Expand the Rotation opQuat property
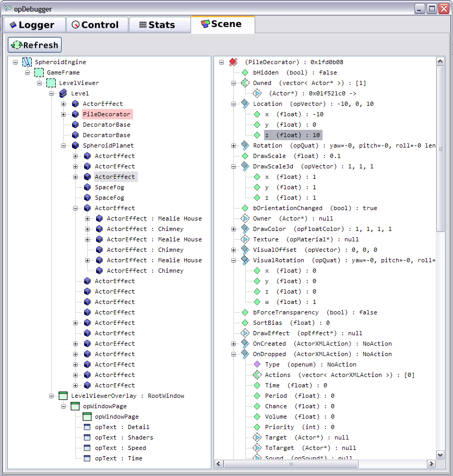 point(234,145)
